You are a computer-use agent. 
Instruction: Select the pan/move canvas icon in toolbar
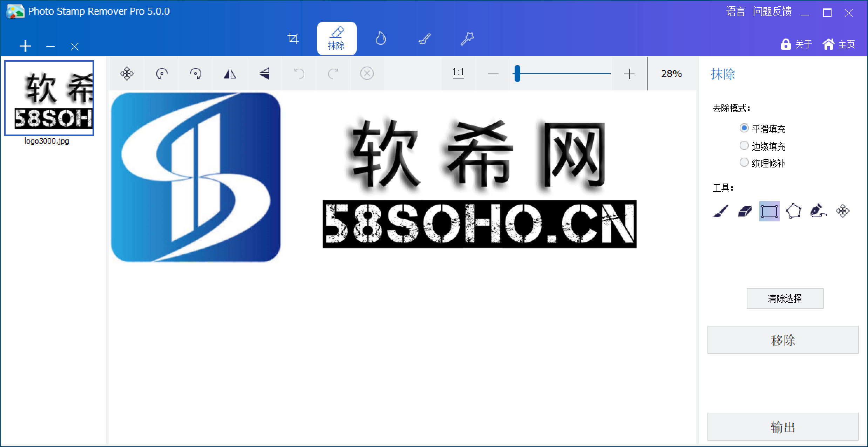pyautogui.click(x=127, y=74)
